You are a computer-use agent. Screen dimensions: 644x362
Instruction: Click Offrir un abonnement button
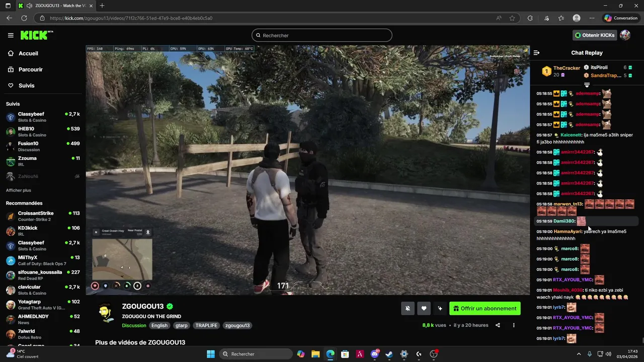click(485, 309)
